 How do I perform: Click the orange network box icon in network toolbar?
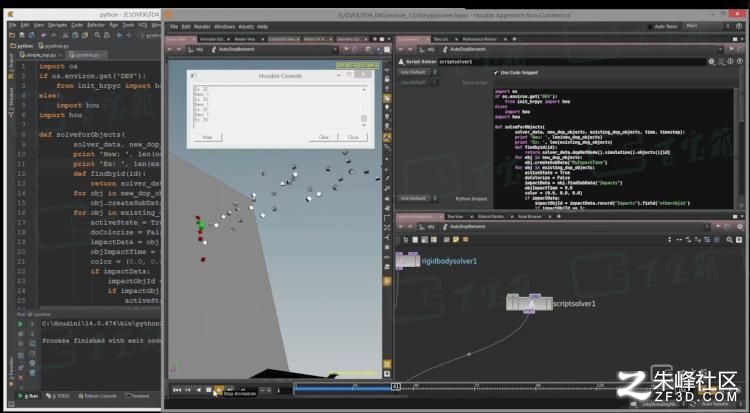click(465, 239)
